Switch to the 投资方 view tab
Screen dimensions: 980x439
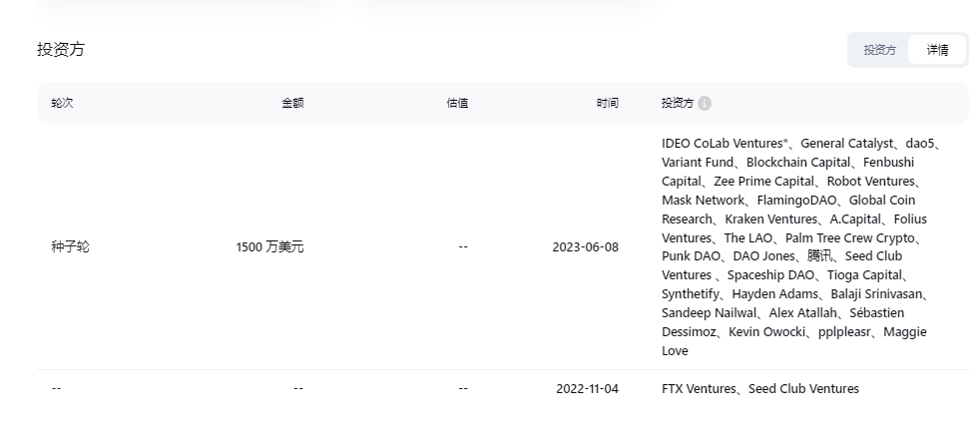pos(880,50)
